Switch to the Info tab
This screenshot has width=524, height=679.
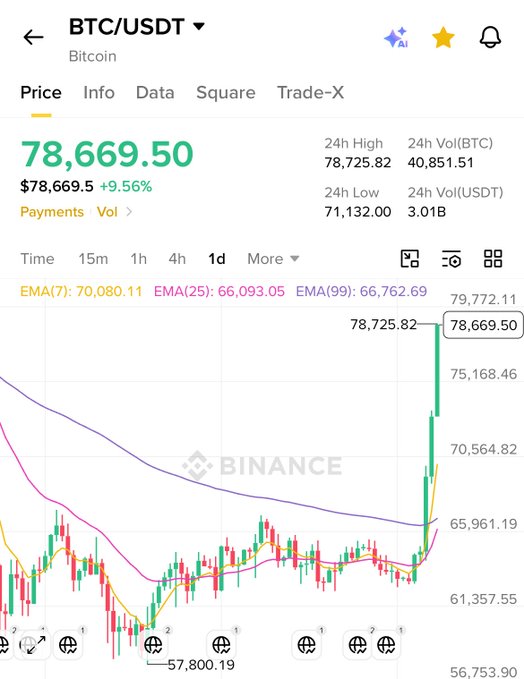(x=99, y=93)
